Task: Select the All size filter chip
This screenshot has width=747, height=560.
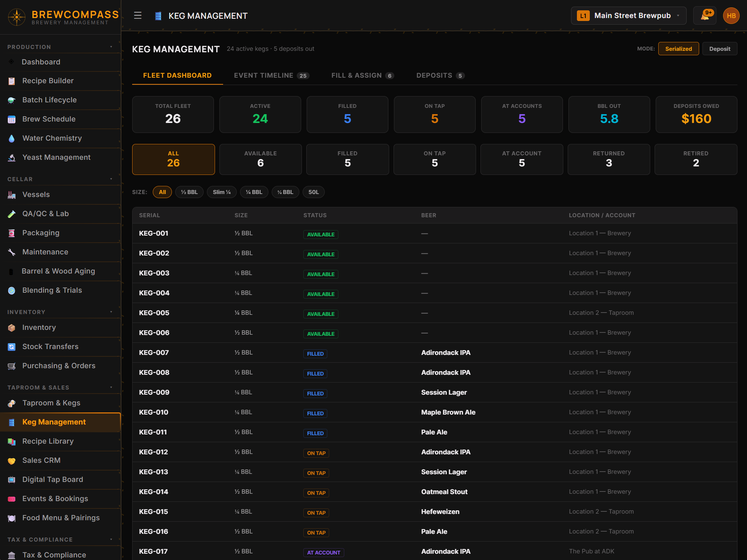Action: (162, 192)
